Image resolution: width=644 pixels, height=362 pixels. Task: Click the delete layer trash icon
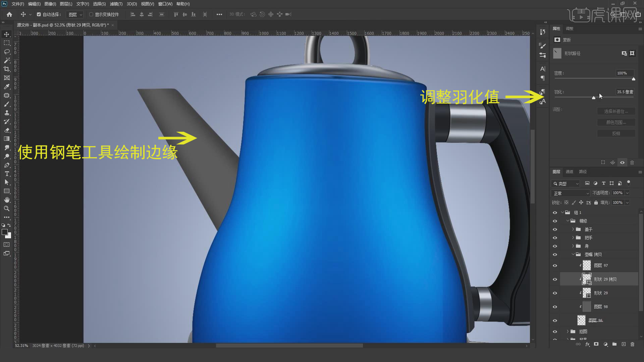(632, 344)
